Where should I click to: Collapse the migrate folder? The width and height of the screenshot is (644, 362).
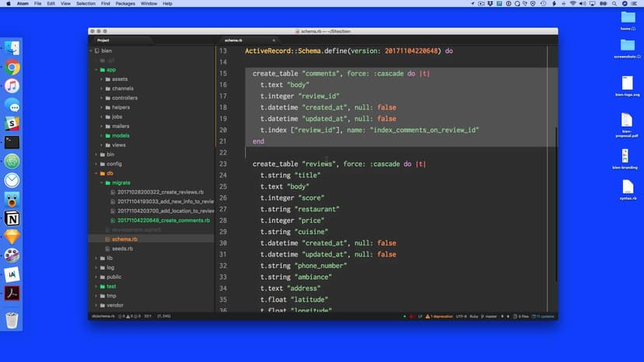[x=103, y=183]
